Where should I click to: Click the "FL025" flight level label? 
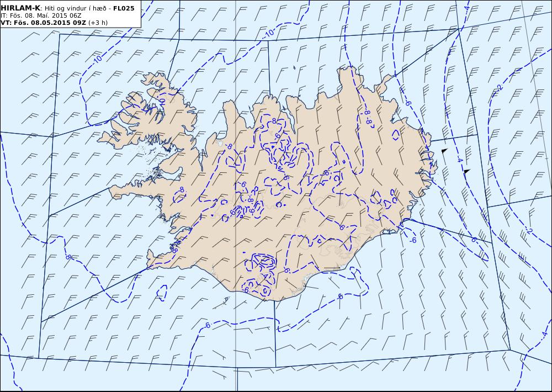click(124, 8)
